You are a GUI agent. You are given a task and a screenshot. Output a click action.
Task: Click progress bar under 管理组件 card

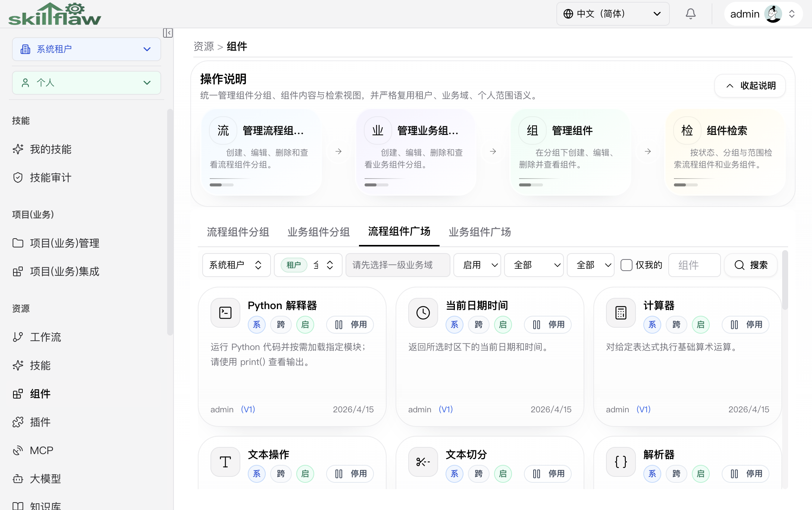pos(531,185)
